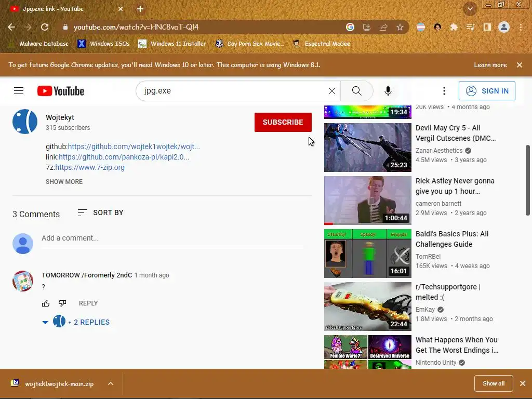Screen dimensions: 532x399
Task: Go back to the previous page
Action: click(x=11, y=27)
